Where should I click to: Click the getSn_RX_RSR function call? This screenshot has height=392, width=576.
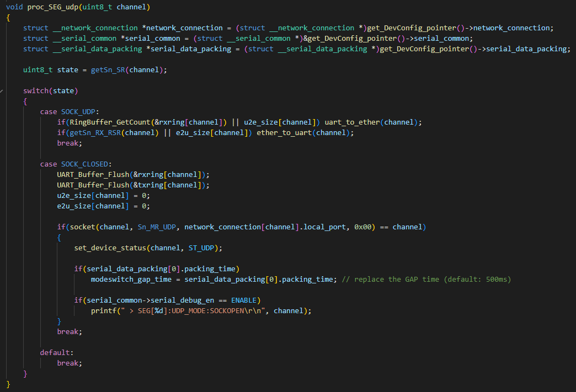(95, 132)
